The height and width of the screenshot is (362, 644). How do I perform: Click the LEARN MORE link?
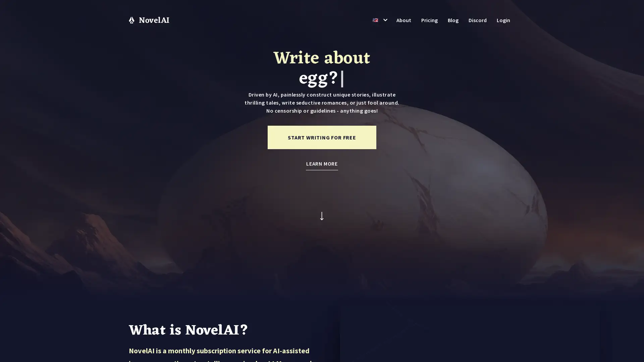click(322, 164)
